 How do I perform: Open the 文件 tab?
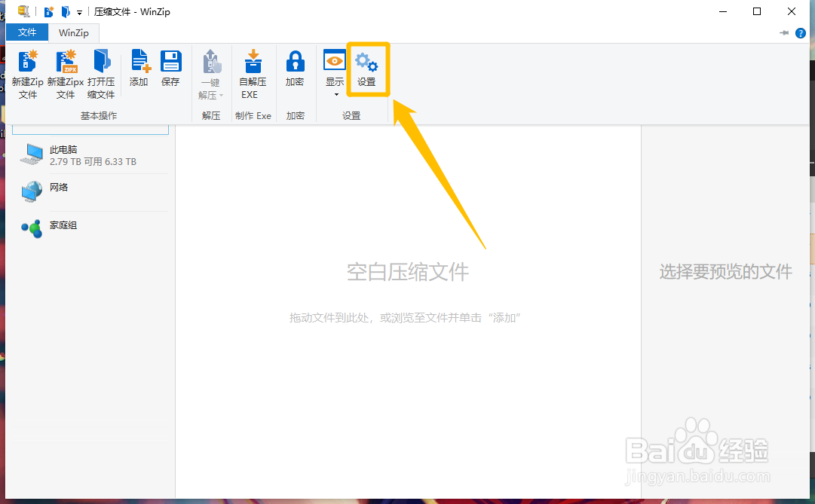pyautogui.click(x=27, y=32)
